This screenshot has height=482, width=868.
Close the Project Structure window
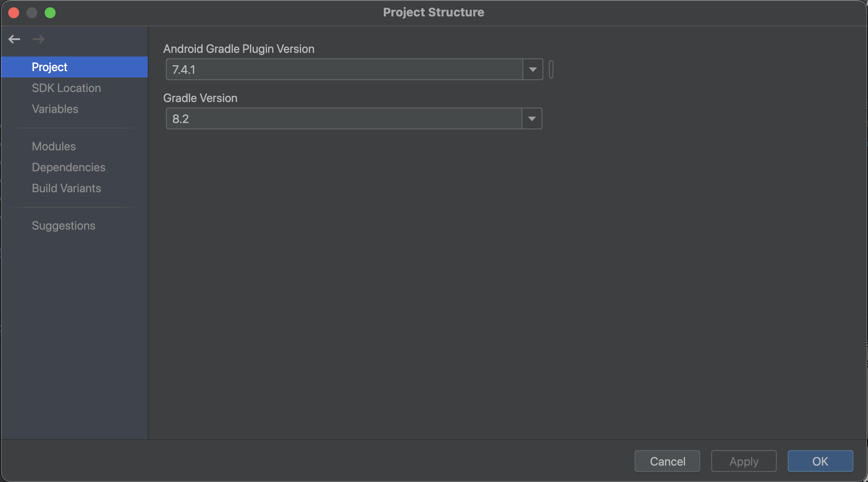coord(14,13)
